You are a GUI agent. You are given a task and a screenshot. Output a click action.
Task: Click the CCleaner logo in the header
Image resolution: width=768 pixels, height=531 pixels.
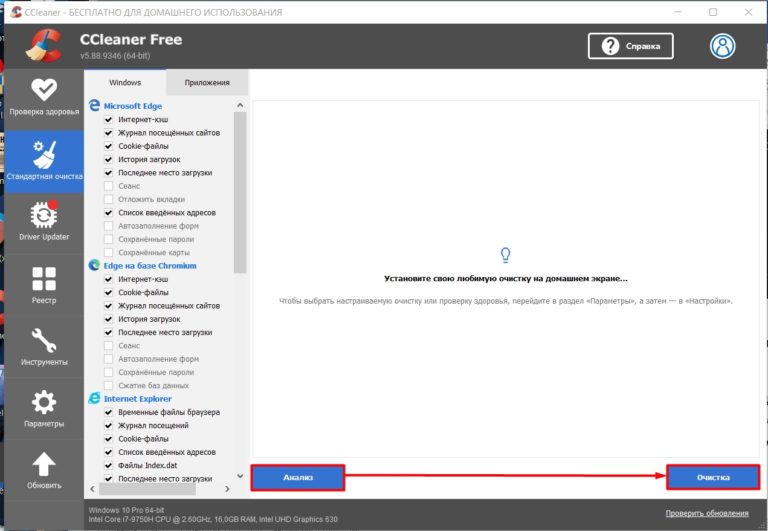click(x=44, y=46)
